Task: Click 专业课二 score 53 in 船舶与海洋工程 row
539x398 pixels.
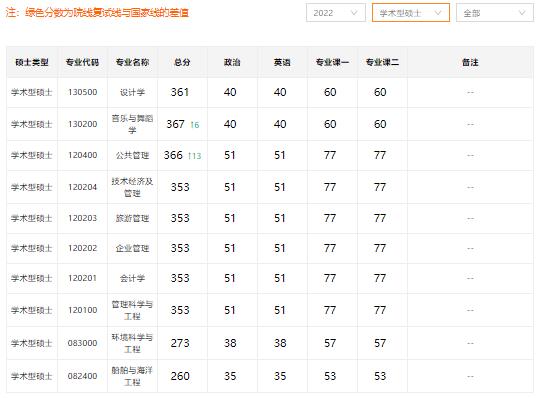Action: (380, 376)
